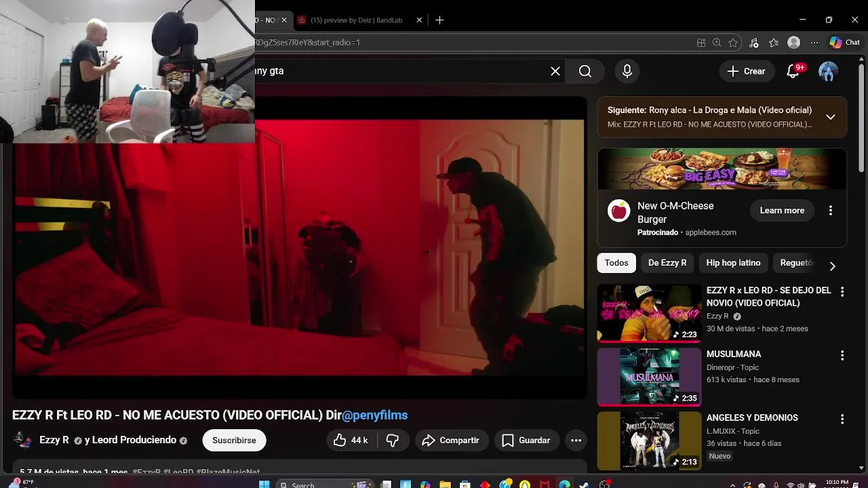Click the zoom magnifier in address bar
The height and width of the screenshot is (488, 868).
coord(717,43)
